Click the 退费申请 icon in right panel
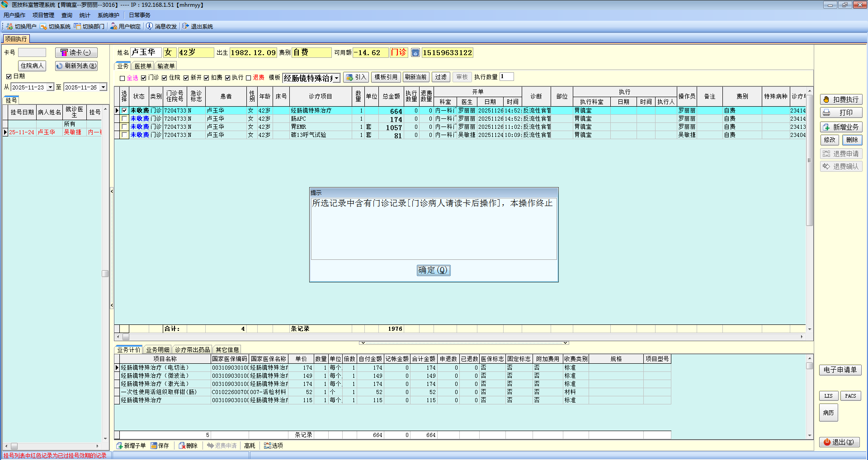Screen dimensions: 868x460 (826, 154)
